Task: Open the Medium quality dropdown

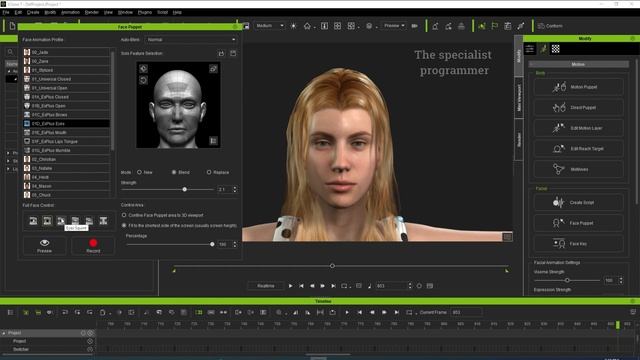Action: point(269,26)
